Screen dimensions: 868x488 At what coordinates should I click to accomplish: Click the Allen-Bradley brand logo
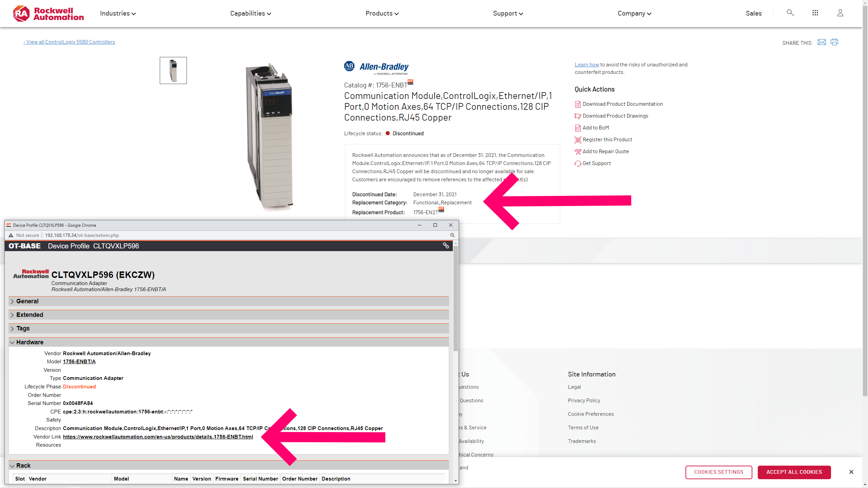click(377, 67)
